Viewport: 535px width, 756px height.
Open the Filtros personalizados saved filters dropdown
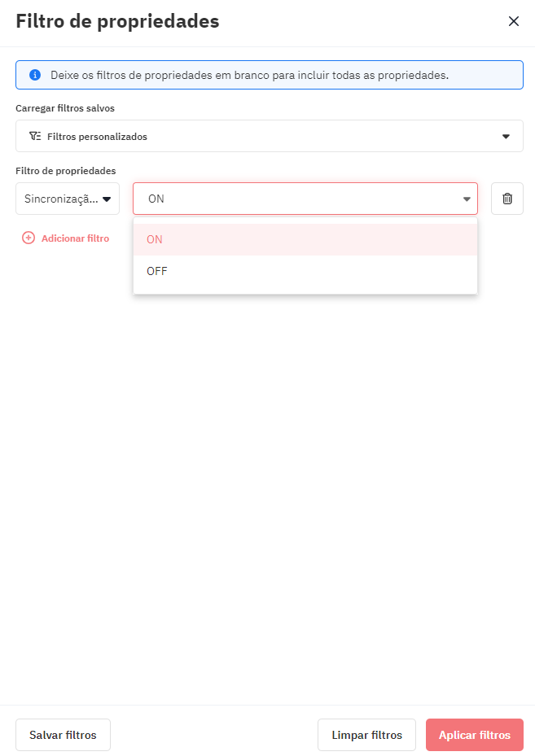270,136
